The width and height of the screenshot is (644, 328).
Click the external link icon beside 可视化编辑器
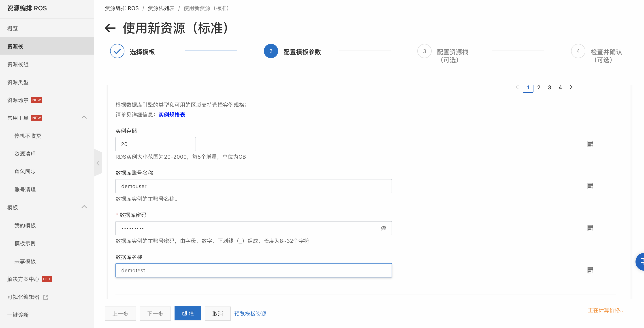coord(45,297)
